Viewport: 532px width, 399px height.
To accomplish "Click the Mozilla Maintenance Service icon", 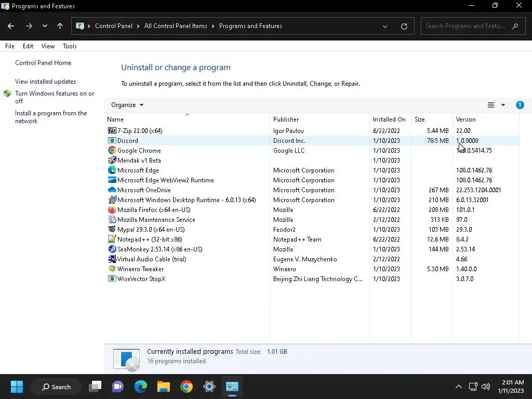I will click(x=112, y=220).
